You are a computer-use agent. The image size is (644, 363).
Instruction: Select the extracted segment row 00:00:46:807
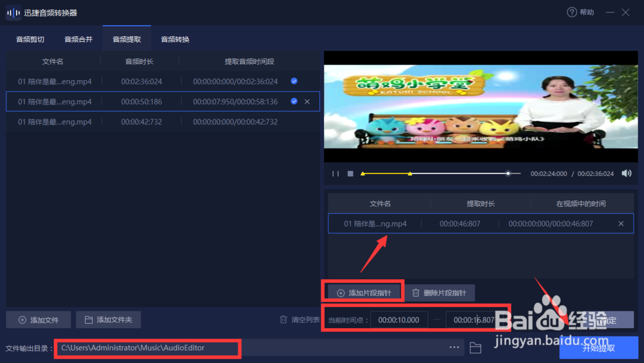pyautogui.click(x=480, y=224)
